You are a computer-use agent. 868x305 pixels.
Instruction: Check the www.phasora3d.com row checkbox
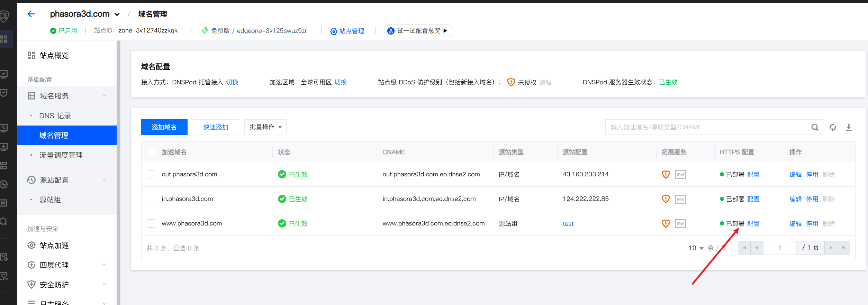(151, 223)
